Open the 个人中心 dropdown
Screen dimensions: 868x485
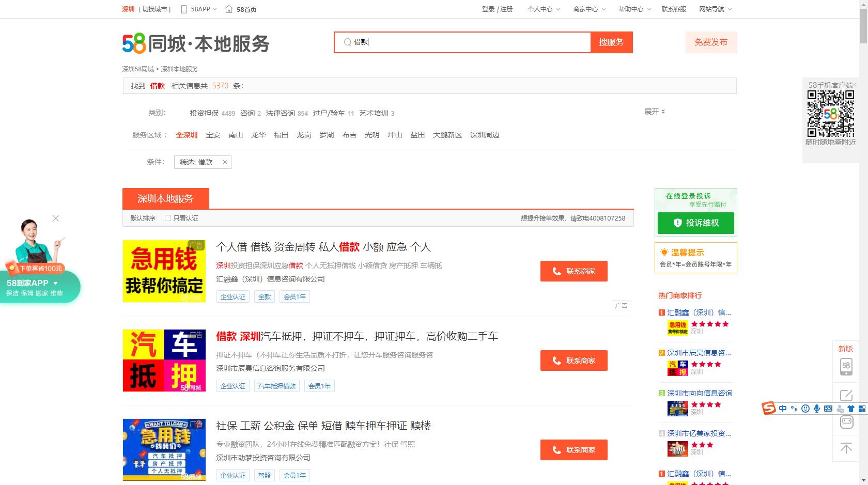[540, 9]
